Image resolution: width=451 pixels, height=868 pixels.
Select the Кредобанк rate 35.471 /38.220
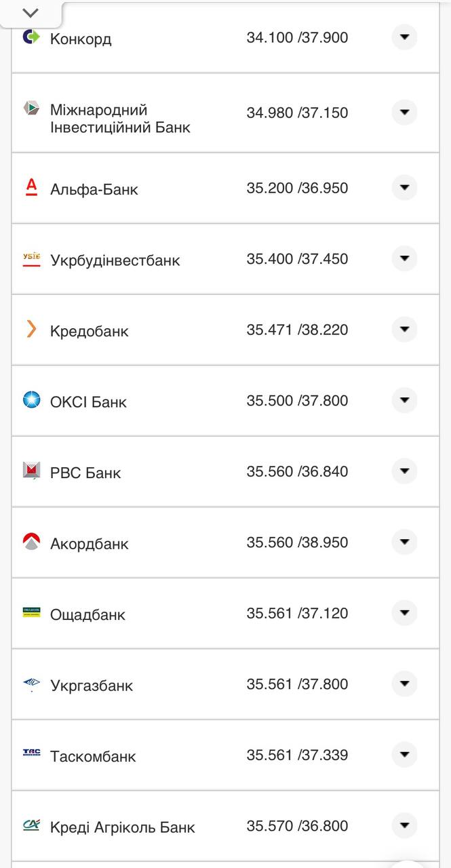[x=297, y=330]
